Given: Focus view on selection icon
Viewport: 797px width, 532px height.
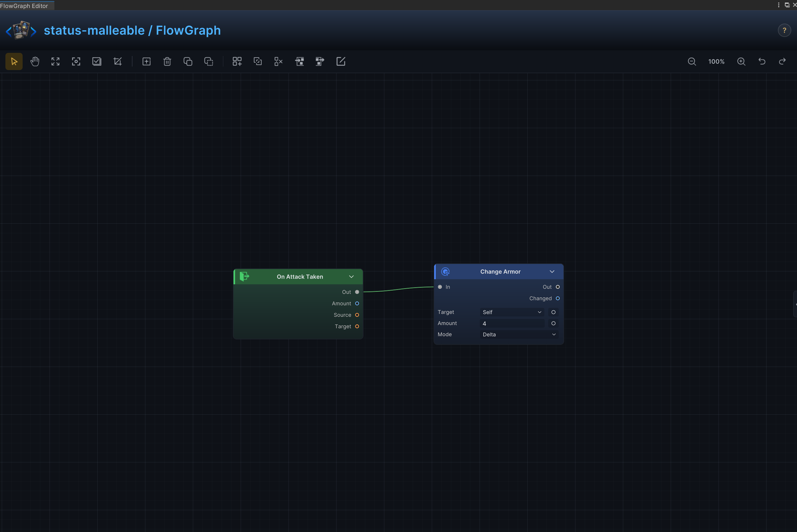Looking at the screenshot, I should coord(76,61).
